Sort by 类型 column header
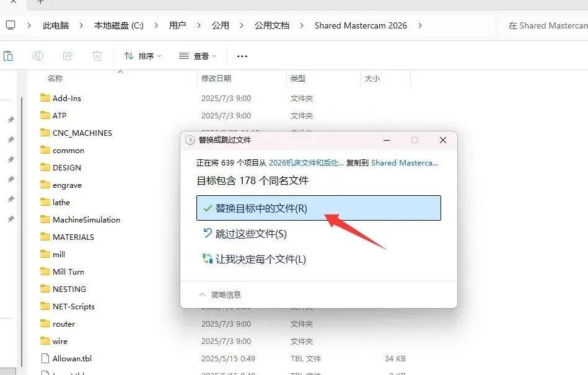Screen dimensions: 588x375 (298, 78)
